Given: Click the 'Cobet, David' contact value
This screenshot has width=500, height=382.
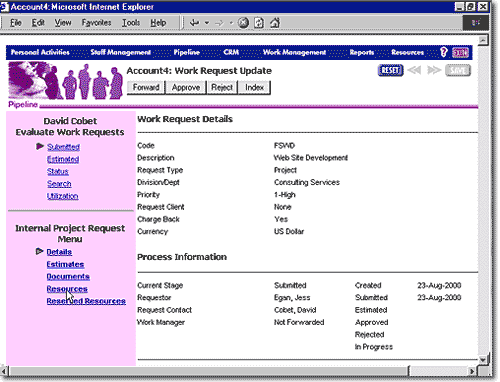Looking at the screenshot, I should coord(295,310).
